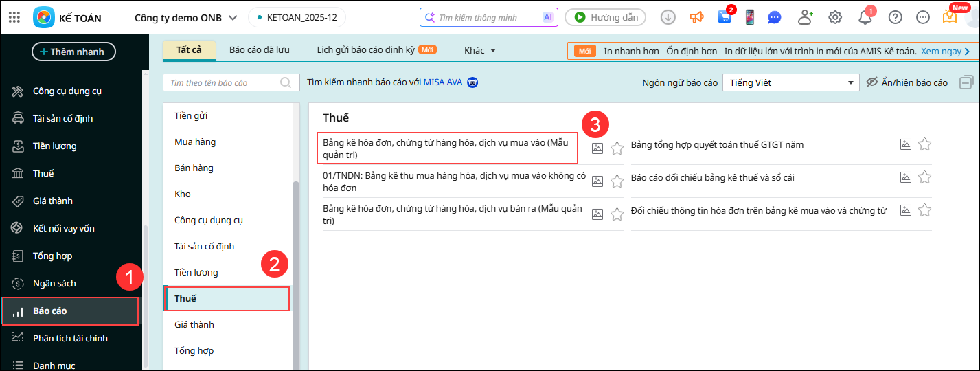Click the Thêm nhanh button
The height and width of the screenshot is (371, 980).
(x=73, y=52)
